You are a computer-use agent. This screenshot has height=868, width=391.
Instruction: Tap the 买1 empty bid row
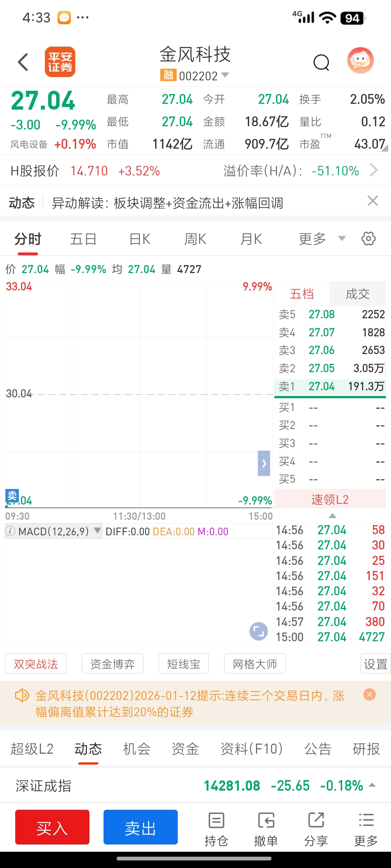pos(330,408)
